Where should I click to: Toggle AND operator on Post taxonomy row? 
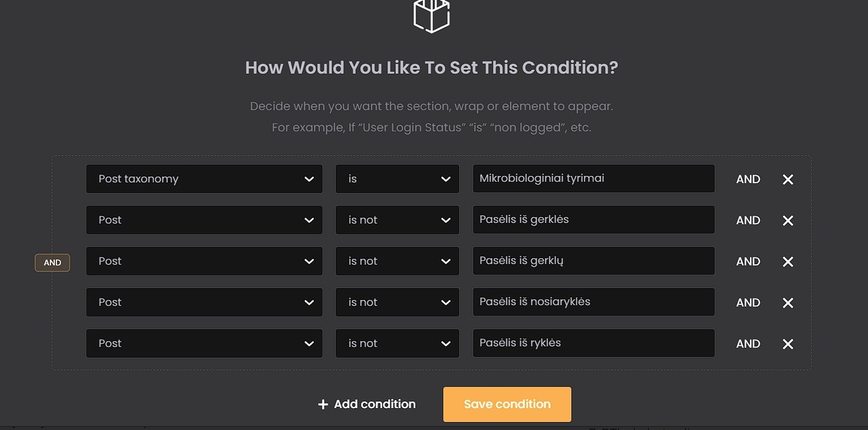[x=748, y=179]
